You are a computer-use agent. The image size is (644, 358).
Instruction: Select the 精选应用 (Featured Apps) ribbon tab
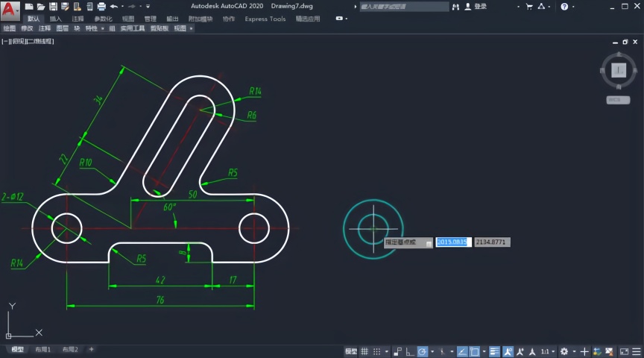tap(308, 19)
